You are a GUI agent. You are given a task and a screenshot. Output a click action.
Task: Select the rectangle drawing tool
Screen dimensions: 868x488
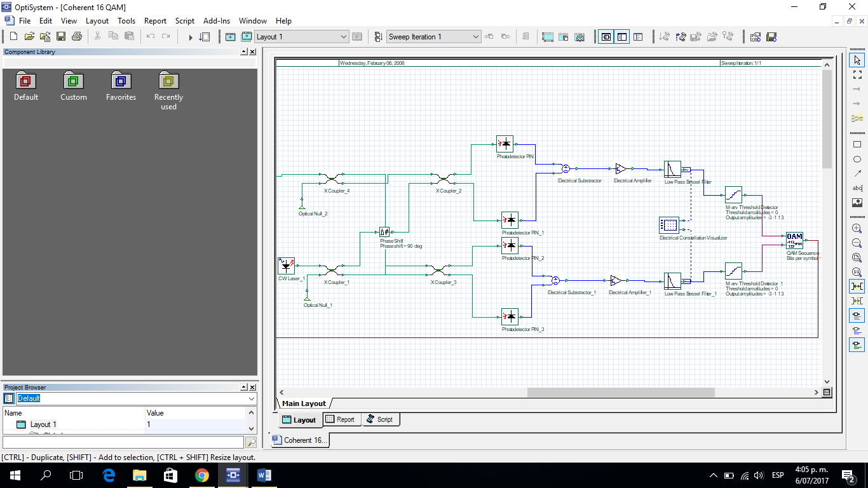point(857,145)
